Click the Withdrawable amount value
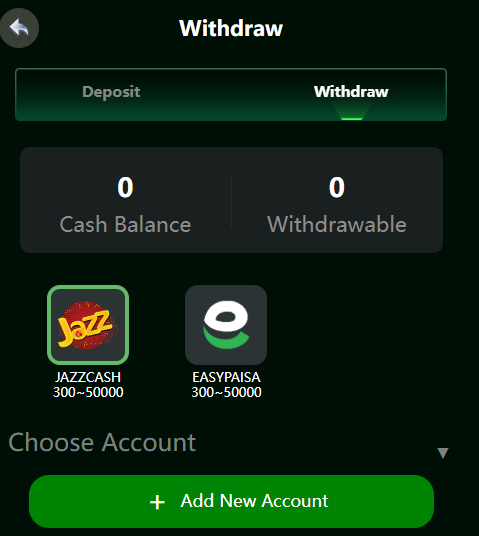The image size is (479, 536). [x=337, y=187]
